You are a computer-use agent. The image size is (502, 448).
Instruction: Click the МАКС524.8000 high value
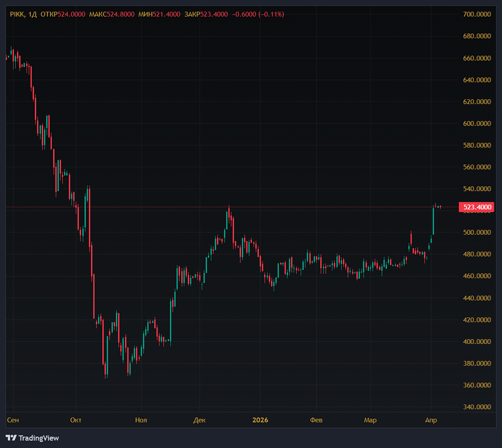112,15
